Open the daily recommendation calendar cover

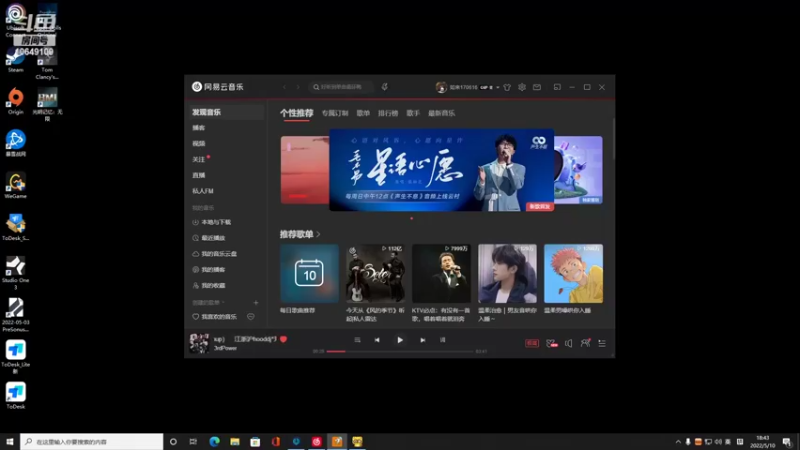tap(309, 273)
